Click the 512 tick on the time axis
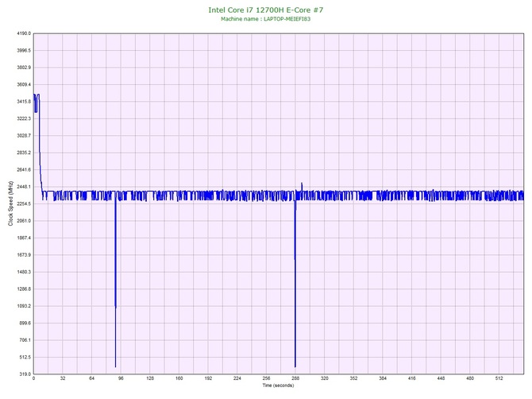The width and height of the screenshot is (532, 399). pyautogui.click(x=499, y=379)
